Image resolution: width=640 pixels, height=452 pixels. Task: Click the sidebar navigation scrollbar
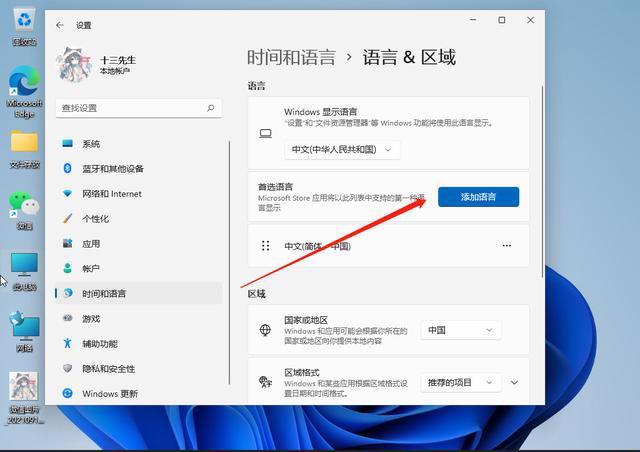point(229,263)
